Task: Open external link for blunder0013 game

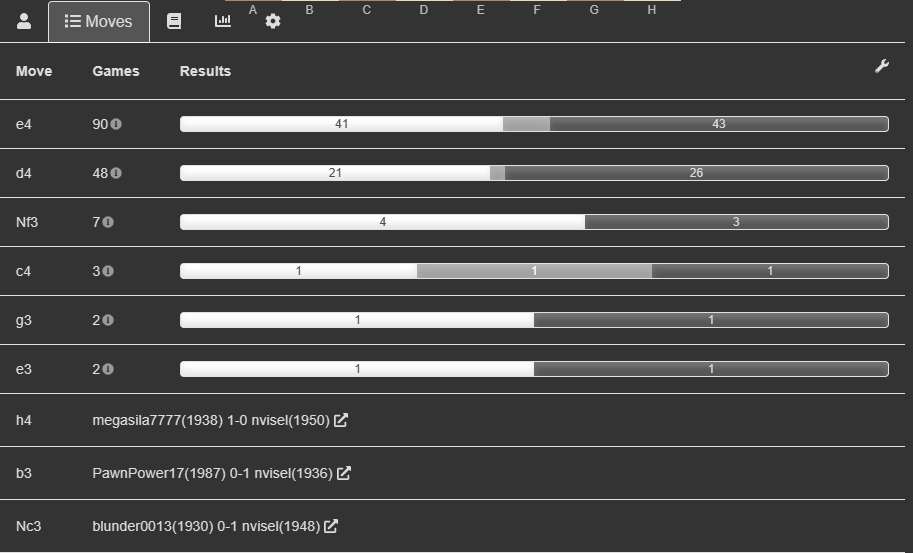Action: [331, 526]
